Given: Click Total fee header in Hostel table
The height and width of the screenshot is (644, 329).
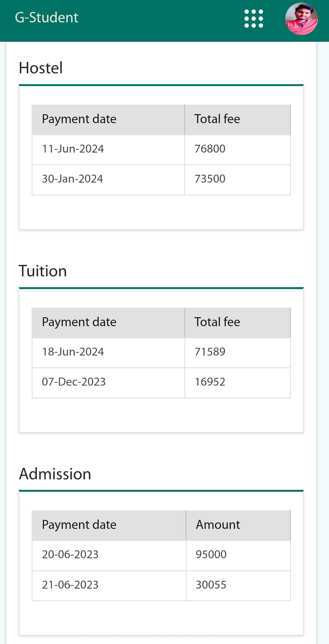Looking at the screenshot, I should click(217, 119).
